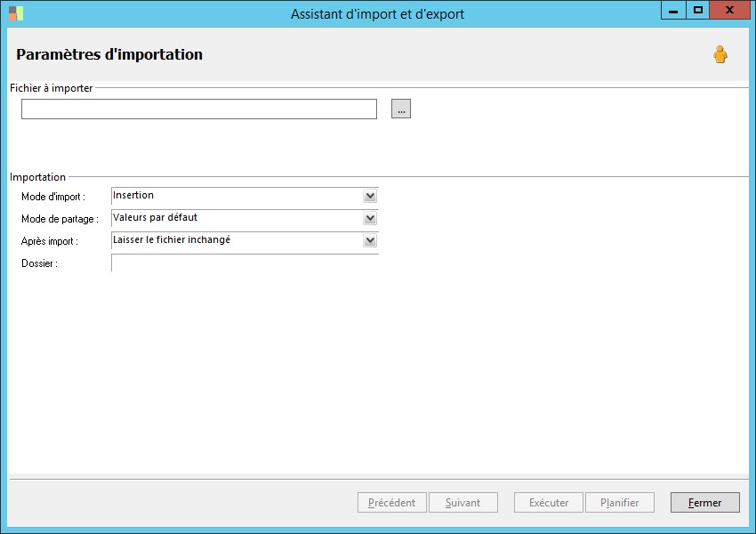Open file browser with the ellipsis button
Viewport: 756px width, 534px height.
tap(401, 109)
